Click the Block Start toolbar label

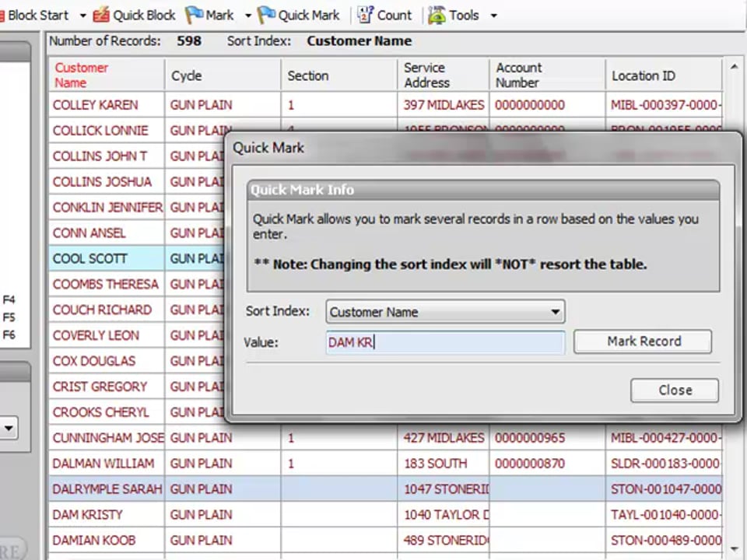pos(38,16)
